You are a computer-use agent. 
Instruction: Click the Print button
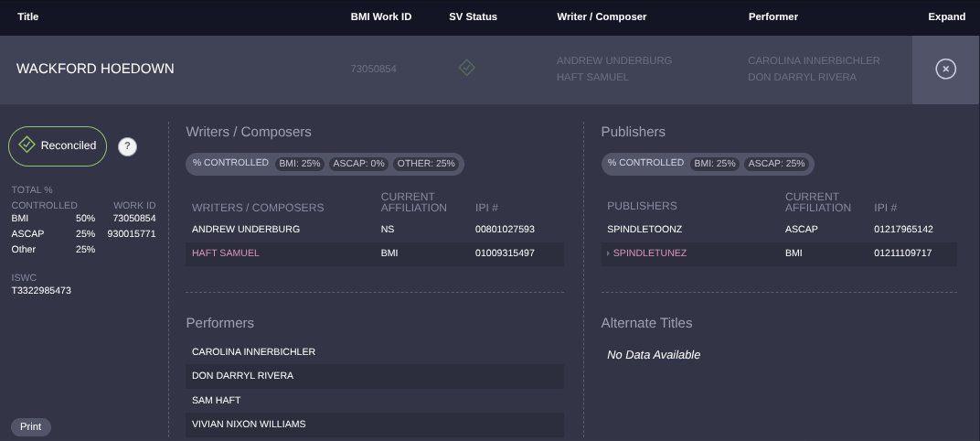[x=31, y=426]
